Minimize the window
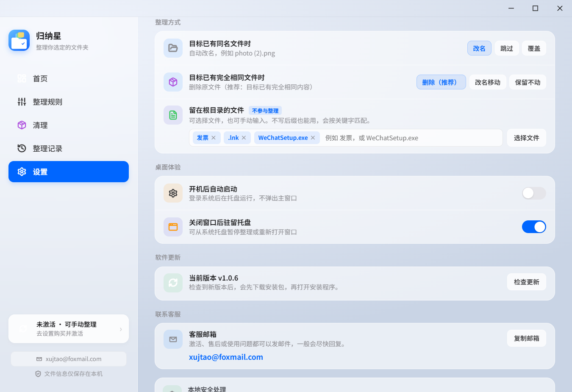Screen dimensions: 572x392 click(x=511, y=8)
